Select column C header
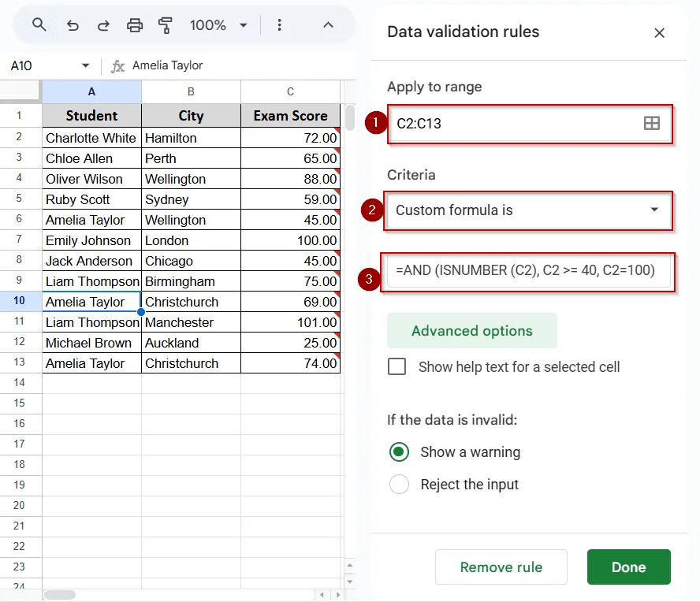 [291, 92]
